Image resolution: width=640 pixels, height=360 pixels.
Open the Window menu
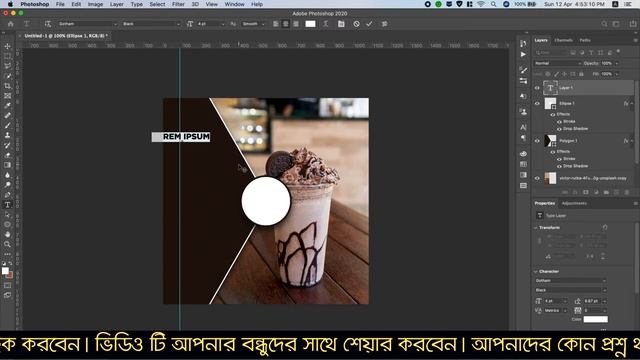click(x=234, y=4)
